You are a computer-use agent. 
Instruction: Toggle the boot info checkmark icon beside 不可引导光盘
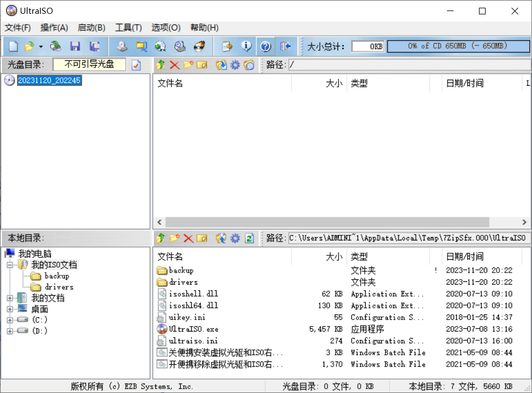click(x=136, y=65)
